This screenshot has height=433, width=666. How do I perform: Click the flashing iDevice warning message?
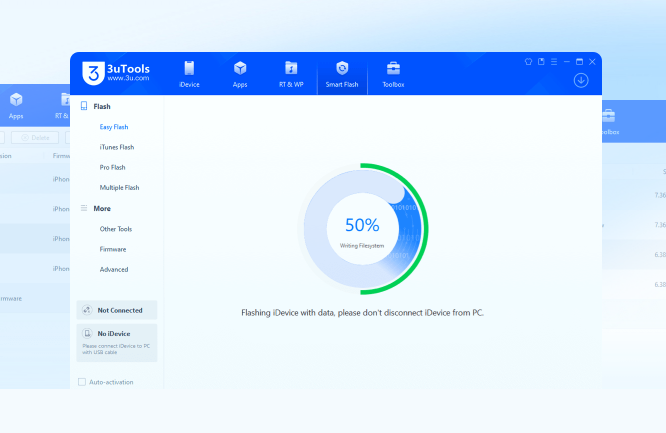(x=362, y=313)
